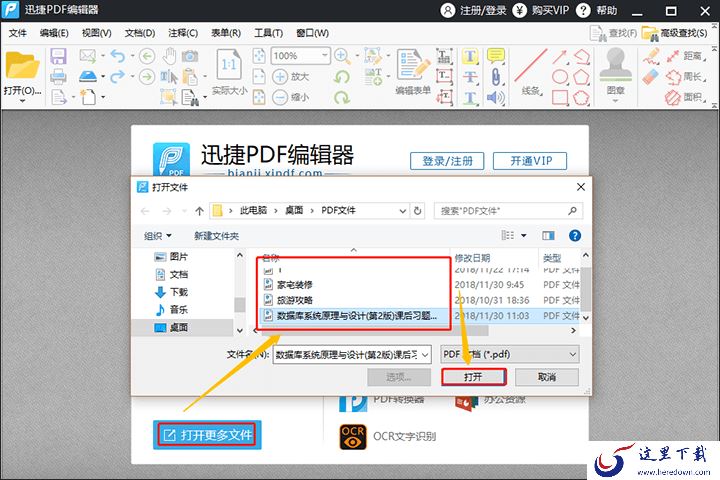Expand the address path history dropdown
This screenshot has height=480, width=720.
(x=402, y=211)
